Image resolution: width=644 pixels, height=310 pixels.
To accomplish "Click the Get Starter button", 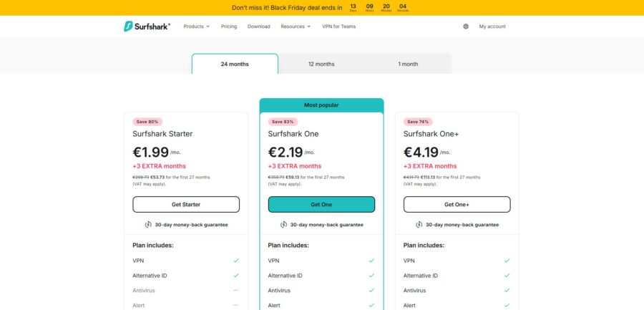I will pyautogui.click(x=186, y=204).
